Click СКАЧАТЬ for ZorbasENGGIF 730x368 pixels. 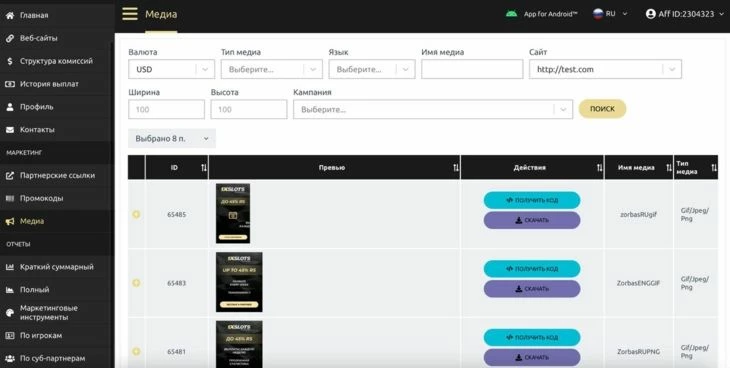(532, 289)
